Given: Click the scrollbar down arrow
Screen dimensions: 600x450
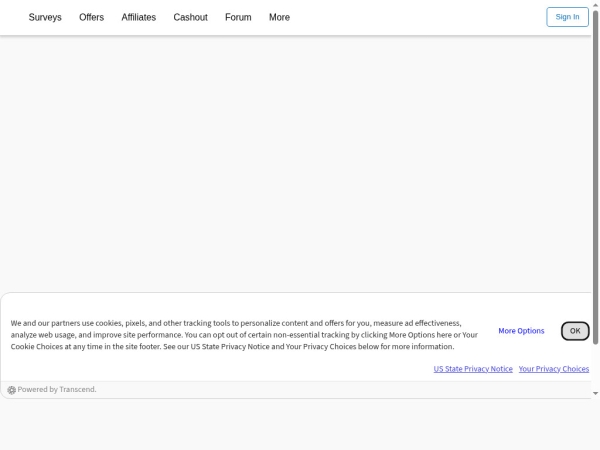Looking at the screenshot, I should click(x=595, y=393).
